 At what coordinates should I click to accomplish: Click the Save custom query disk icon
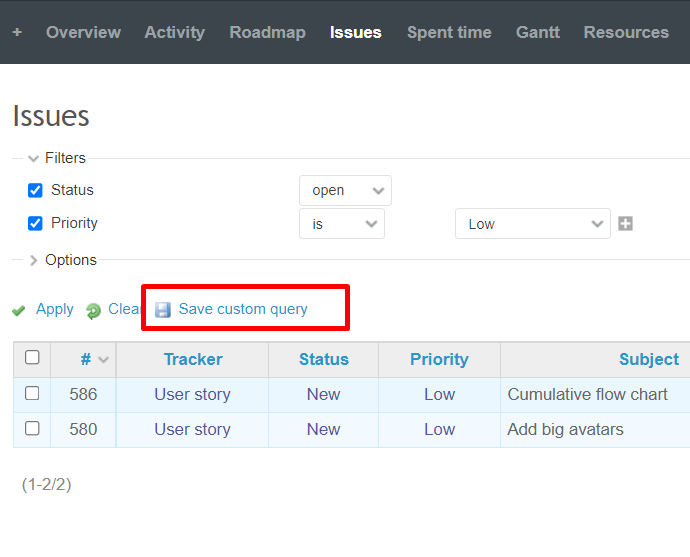pyautogui.click(x=163, y=310)
